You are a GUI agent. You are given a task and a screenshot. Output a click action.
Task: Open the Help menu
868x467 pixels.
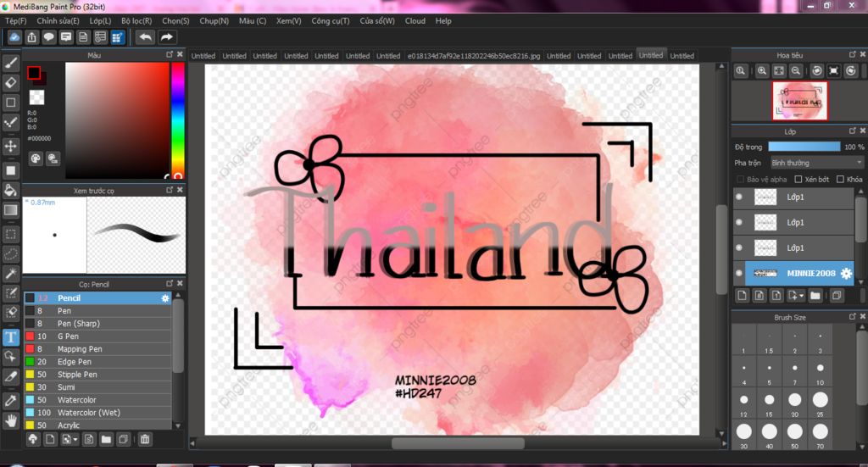tap(443, 21)
